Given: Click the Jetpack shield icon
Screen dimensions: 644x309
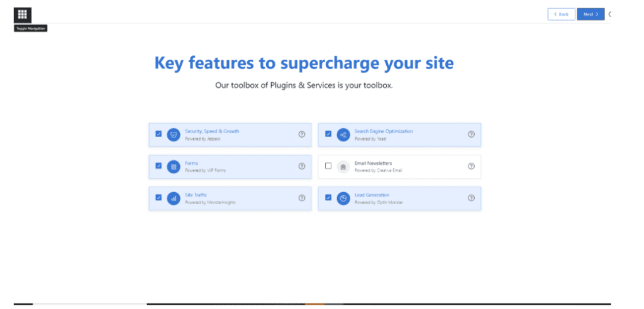Looking at the screenshot, I should pos(174,134).
